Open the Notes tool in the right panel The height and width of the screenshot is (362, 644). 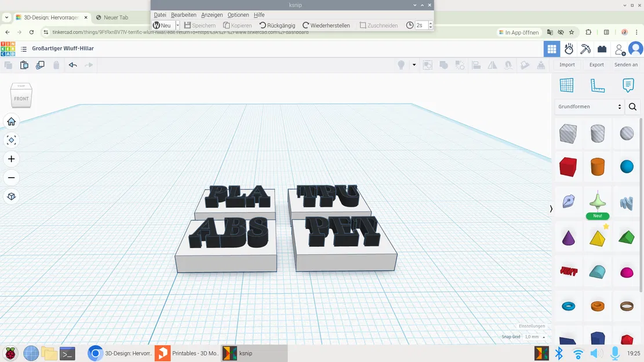(628, 85)
